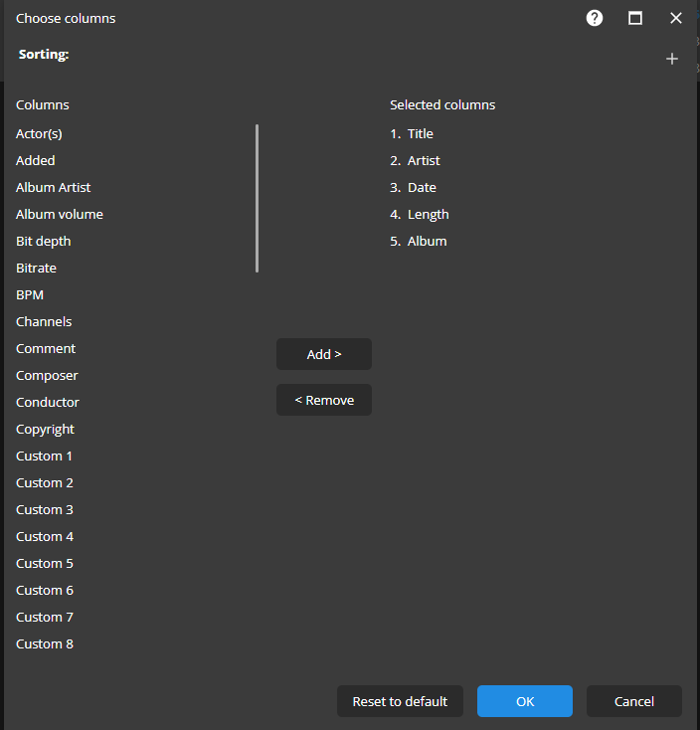The width and height of the screenshot is (700, 730).
Task: Select Album Artist in Columns list
Action: (54, 187)
